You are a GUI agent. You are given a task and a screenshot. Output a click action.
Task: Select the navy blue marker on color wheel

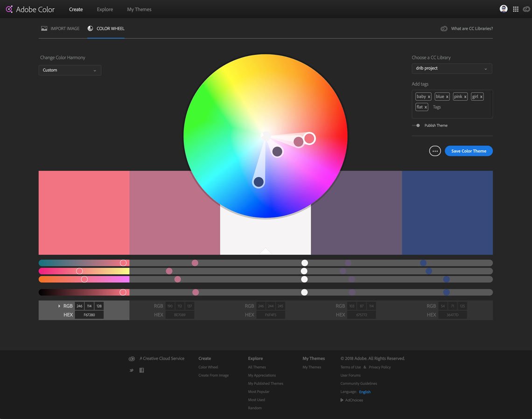(259, 182)
